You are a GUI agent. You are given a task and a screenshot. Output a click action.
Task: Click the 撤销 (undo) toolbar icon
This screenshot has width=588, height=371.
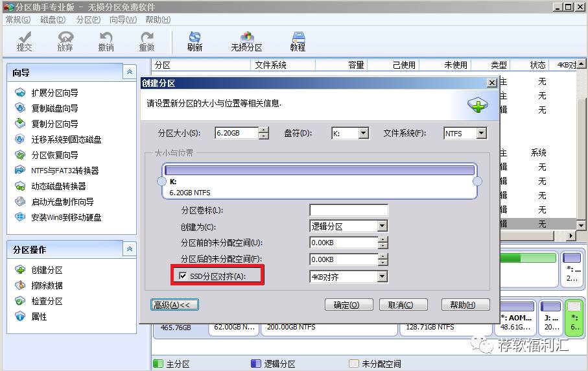point(106,41)
